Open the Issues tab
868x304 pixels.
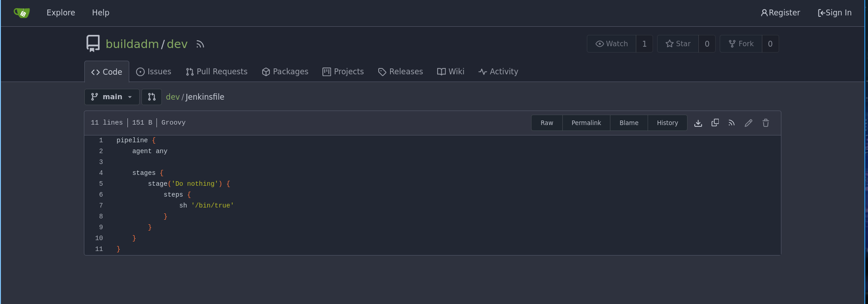[154, 72]
